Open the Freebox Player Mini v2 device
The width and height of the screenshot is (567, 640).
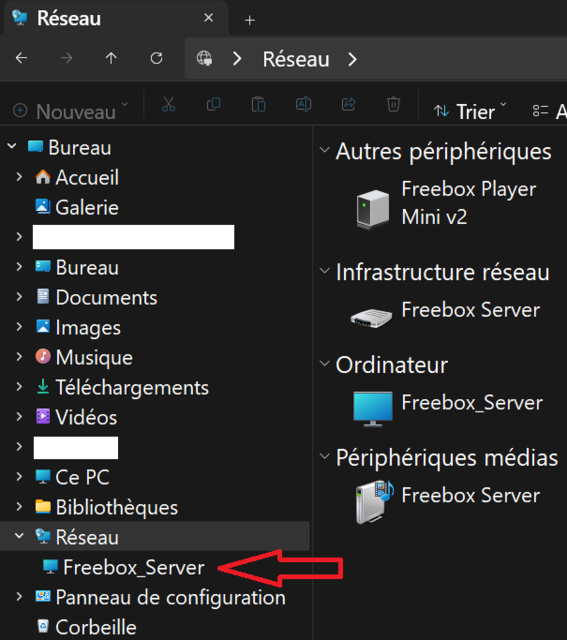point(446,204)
